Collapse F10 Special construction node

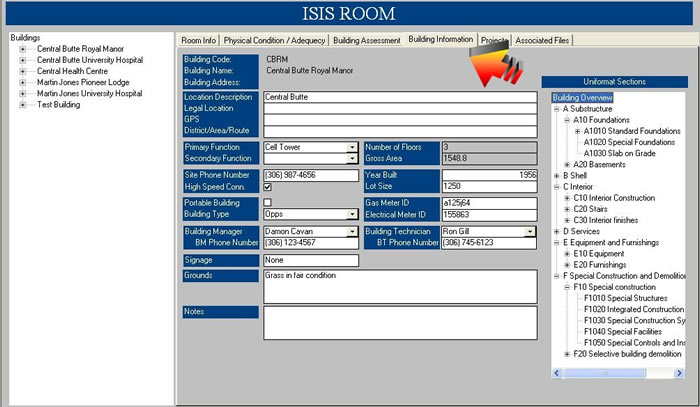[567, 287]
